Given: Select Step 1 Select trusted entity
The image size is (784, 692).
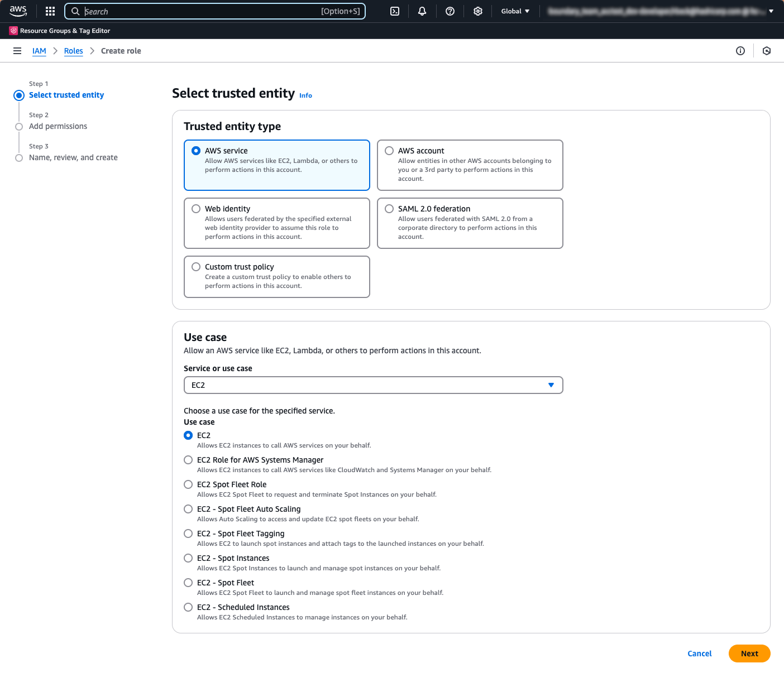Looking at the screenshot, I should point(66,95).
